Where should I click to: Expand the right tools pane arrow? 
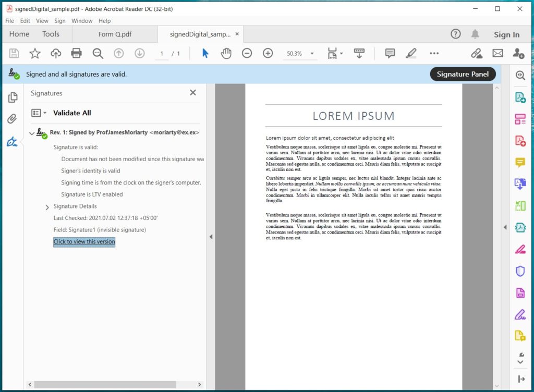504,227
